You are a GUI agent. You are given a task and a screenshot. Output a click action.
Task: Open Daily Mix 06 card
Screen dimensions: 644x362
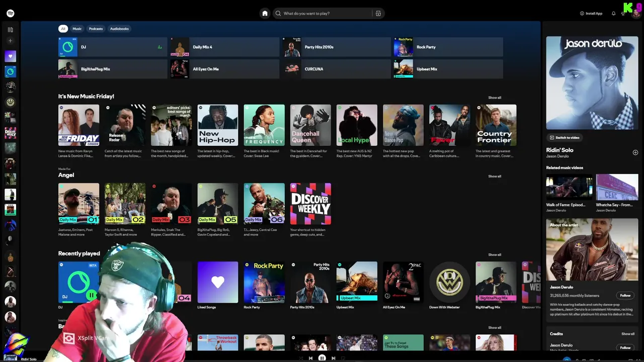264,204
